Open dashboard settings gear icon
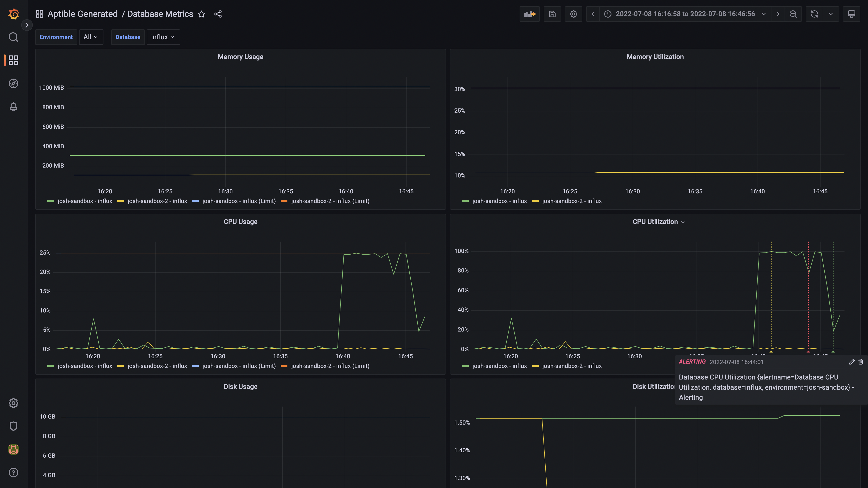 pos(573,14)
